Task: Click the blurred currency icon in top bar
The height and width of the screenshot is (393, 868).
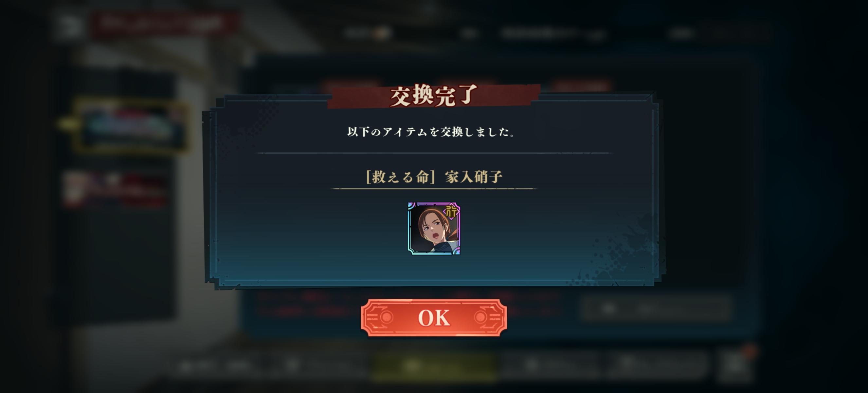Action: point(382,33)
